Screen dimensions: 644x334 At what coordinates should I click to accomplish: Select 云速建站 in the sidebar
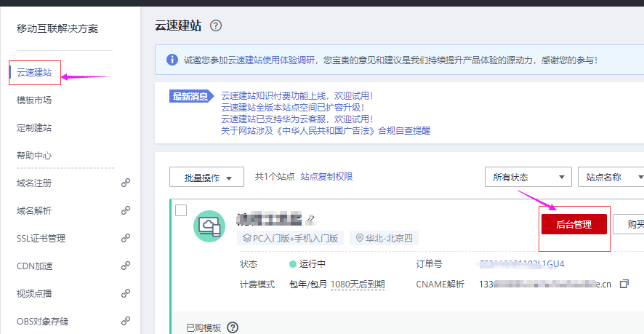(x=34, y=73)
